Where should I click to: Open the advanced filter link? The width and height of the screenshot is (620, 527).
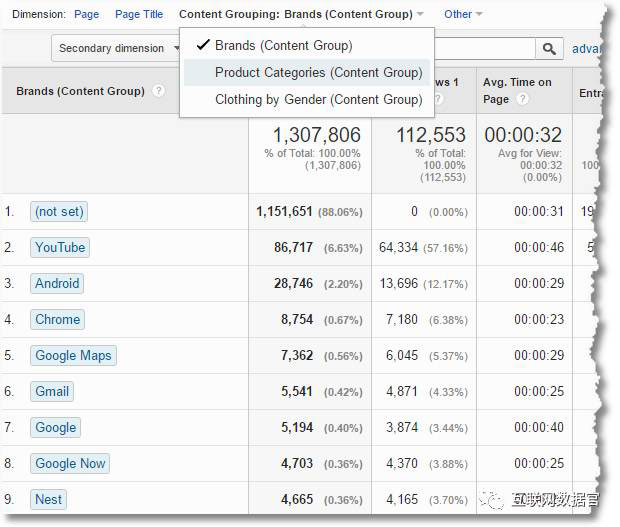(x=594, y=48)
